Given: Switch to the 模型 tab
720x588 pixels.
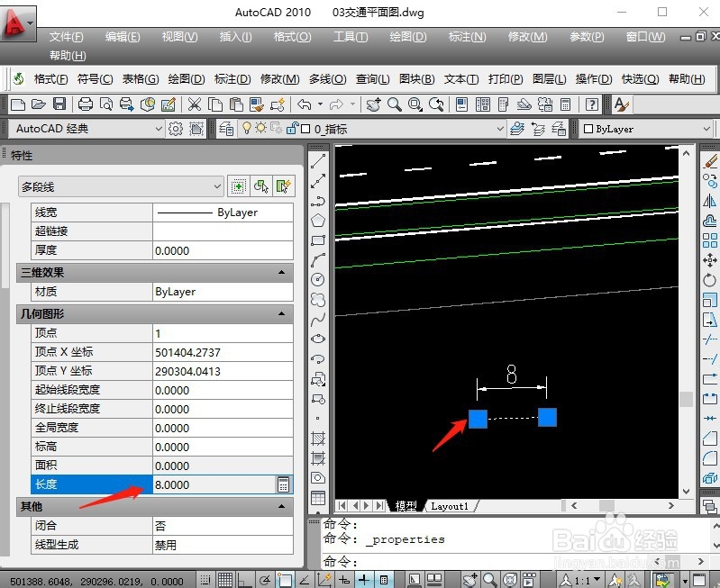Looking at the screenshot, I should click(406, 506).
